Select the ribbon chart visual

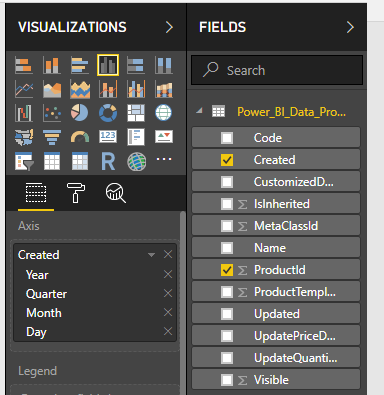(164, 89)
